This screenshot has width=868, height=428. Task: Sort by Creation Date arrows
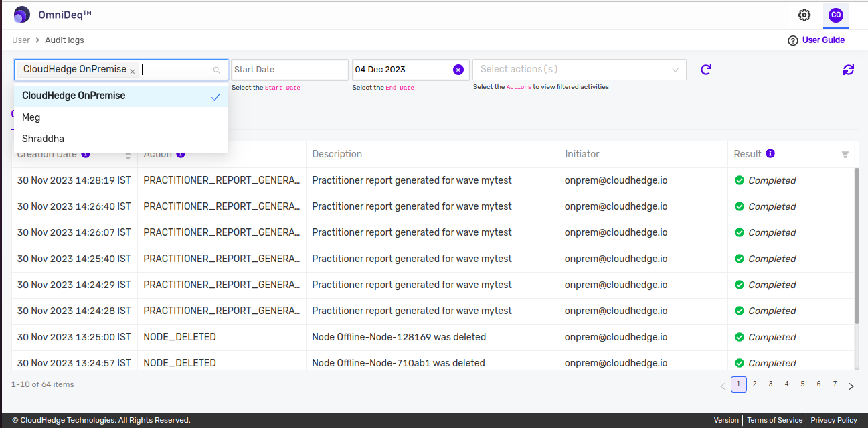click(x=128, y=155)
